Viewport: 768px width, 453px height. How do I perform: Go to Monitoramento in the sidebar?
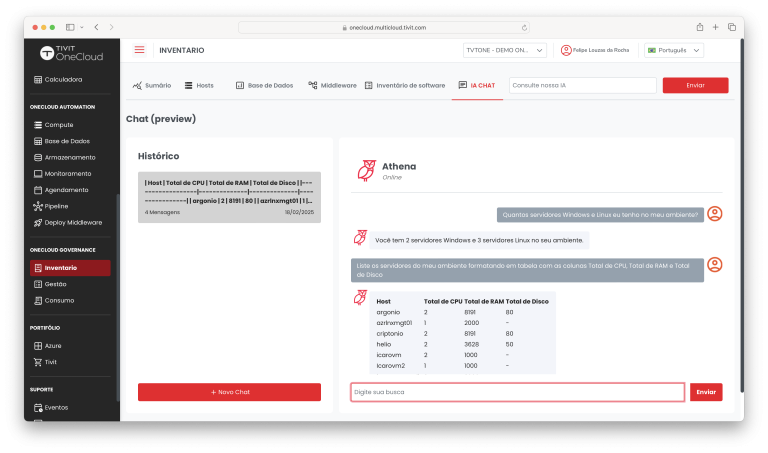[67, 173]
